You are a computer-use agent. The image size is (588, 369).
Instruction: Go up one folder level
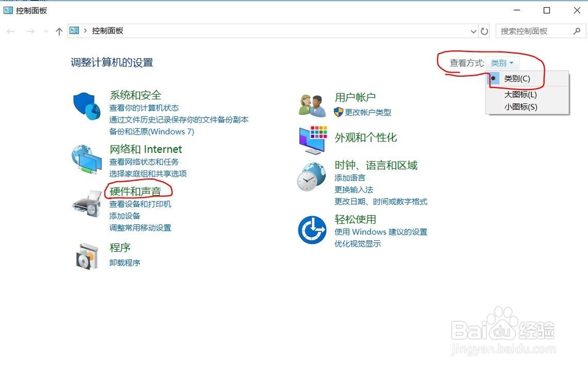point(59,32)
